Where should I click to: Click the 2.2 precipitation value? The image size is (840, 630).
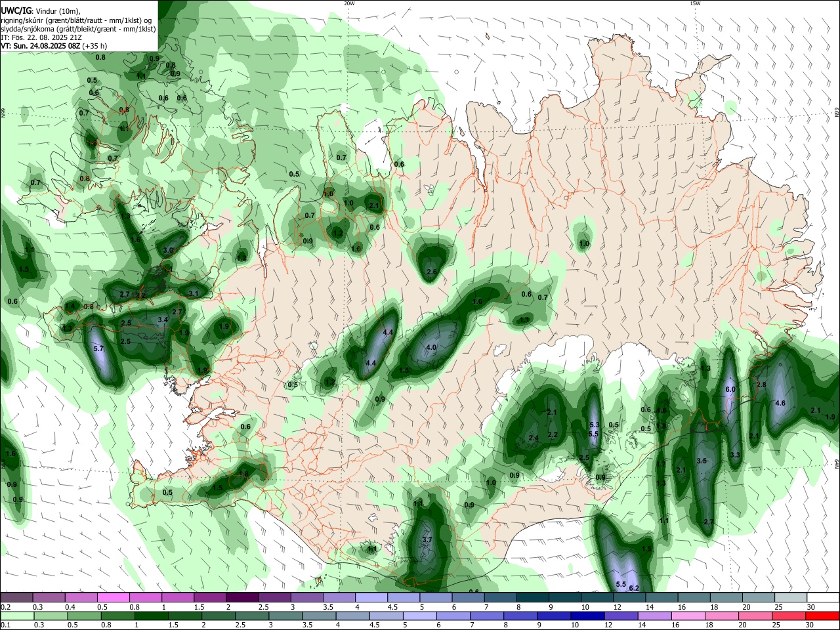click(553, 434)
